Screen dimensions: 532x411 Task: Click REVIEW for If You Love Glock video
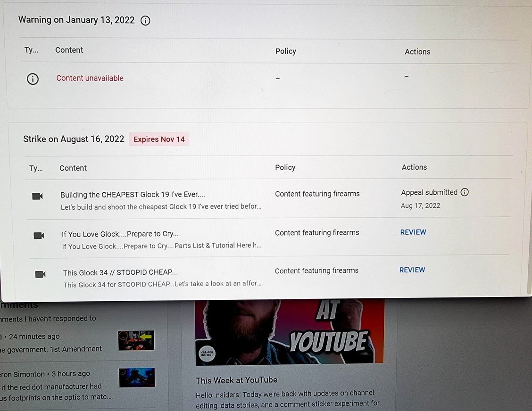413,232
